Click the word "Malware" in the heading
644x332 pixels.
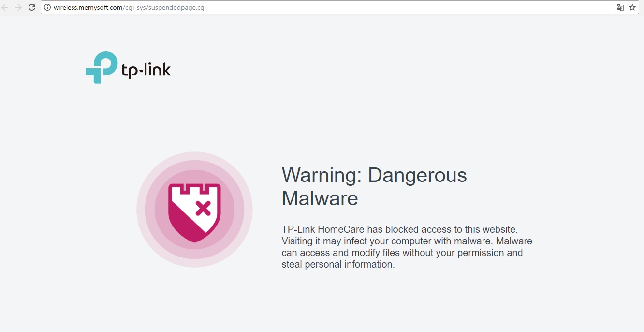320,198
